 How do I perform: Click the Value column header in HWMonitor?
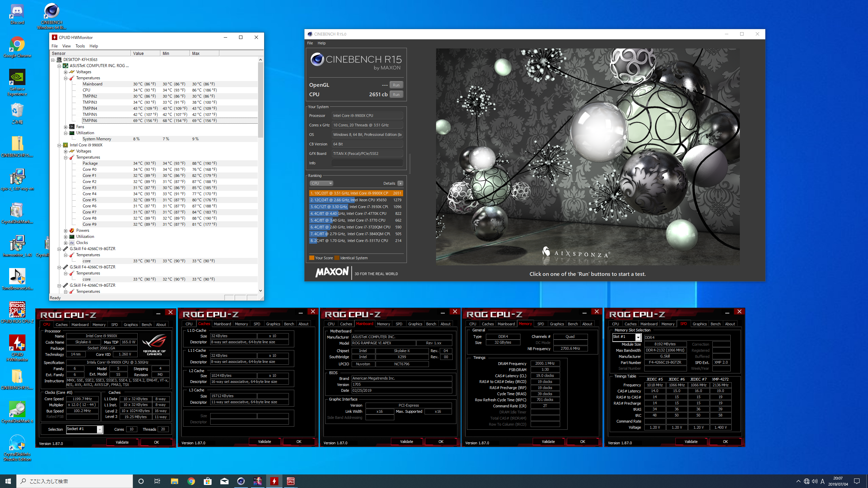[x=145, y=53]
